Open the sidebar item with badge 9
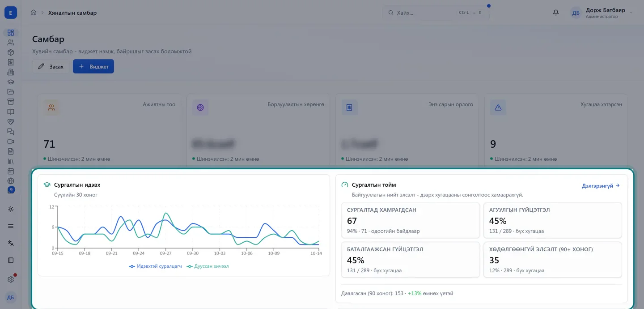The image size is (644, 309). [x=11, y=190]
